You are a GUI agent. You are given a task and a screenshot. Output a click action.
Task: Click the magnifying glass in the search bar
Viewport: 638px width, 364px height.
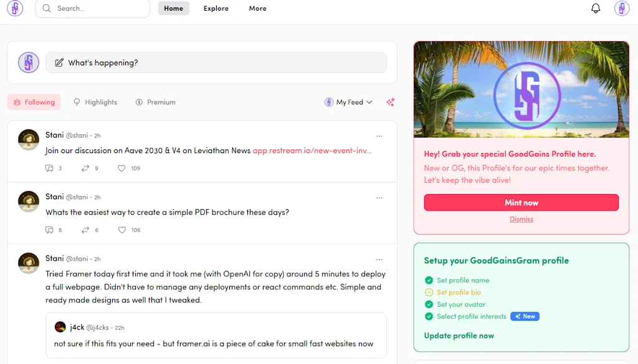coord(47,9)
